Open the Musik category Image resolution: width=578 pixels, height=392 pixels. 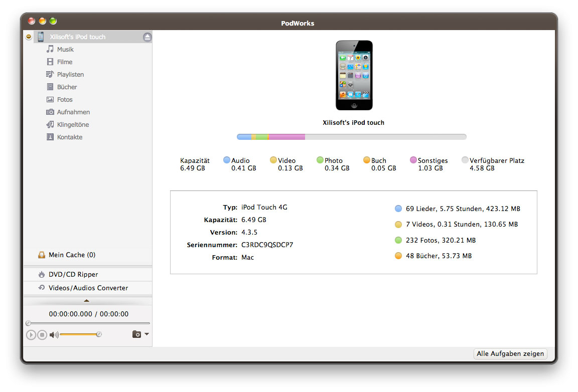click(65, 49)
